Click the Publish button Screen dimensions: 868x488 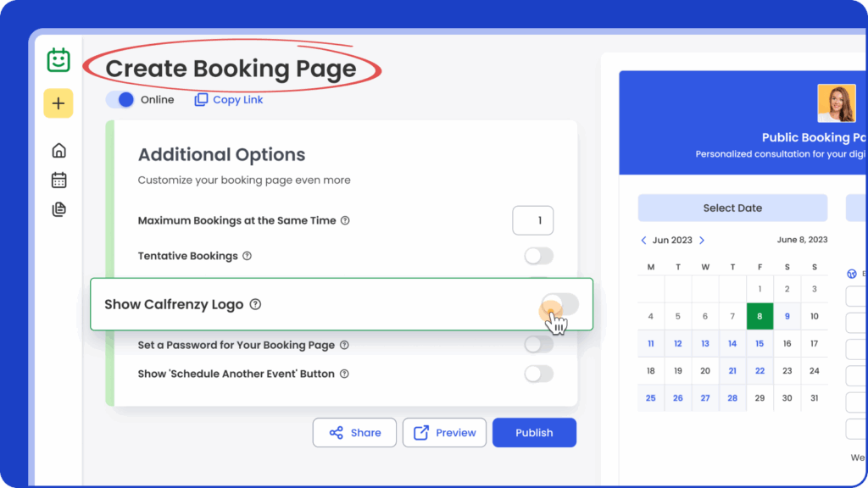[x=534, y=432]
